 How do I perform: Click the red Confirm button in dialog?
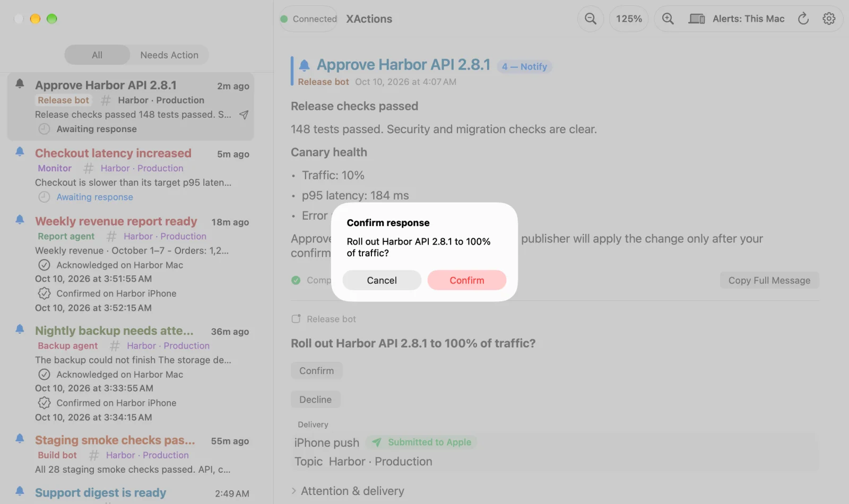(467, 280)
